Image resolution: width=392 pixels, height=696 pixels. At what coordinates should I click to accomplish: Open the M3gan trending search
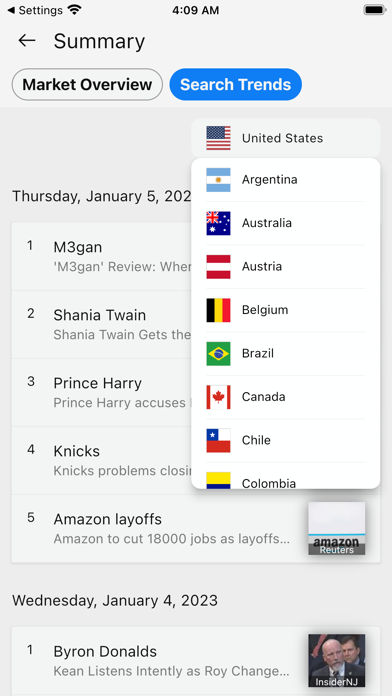[101, 257]
